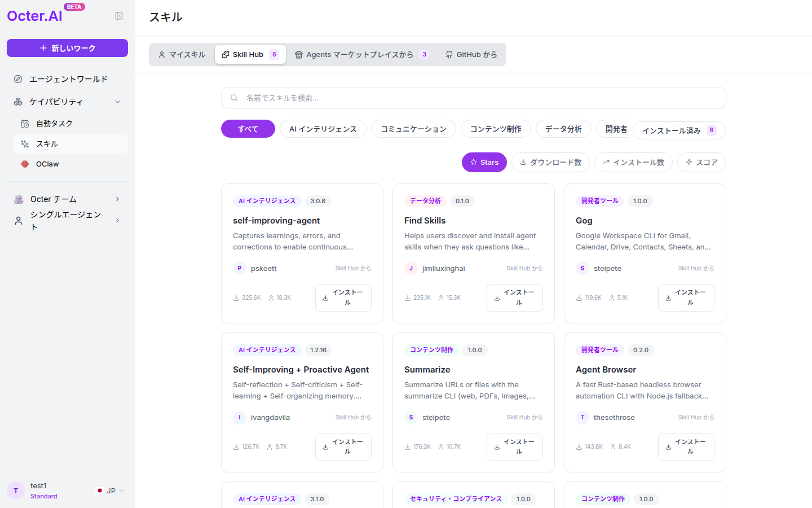Click the search magnifier icon
The width and height of the screenshot is (812, 508).
tap(234, 98)
